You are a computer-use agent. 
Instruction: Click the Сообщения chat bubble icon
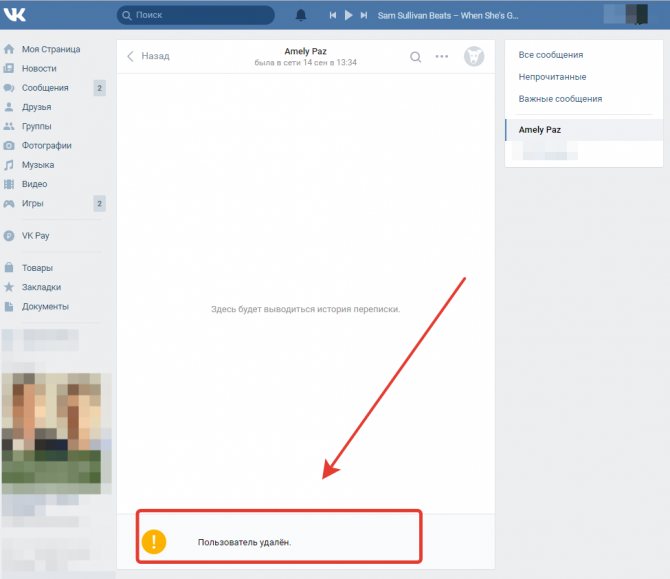pyautogui.click(x=9, y=88)
